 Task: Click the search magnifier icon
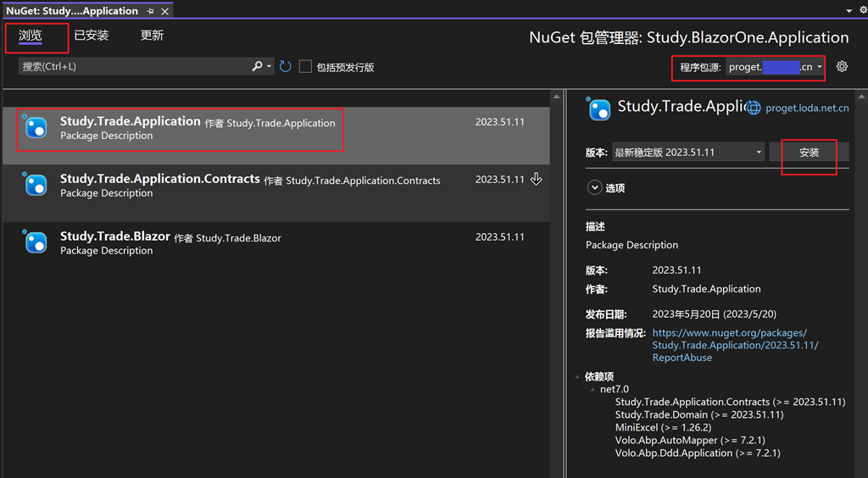click(x=257, y=66)
